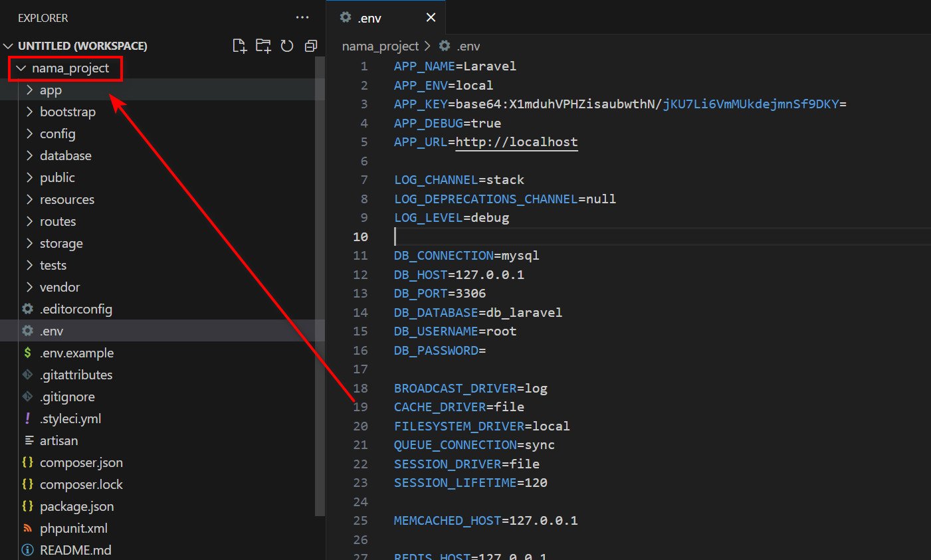Click the .gitignore git file icon
This screenshot has width=931, height=560.
(27, 397)
